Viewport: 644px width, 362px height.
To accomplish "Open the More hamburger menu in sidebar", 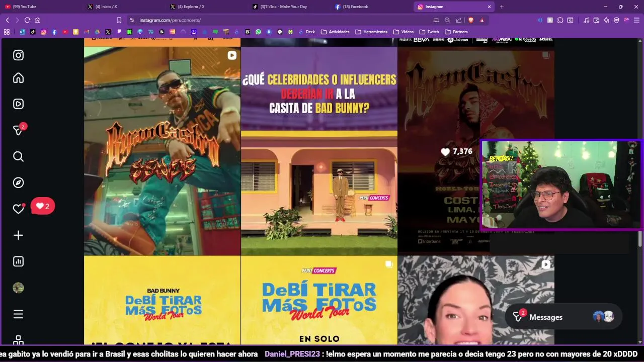I will click(18, 314).
